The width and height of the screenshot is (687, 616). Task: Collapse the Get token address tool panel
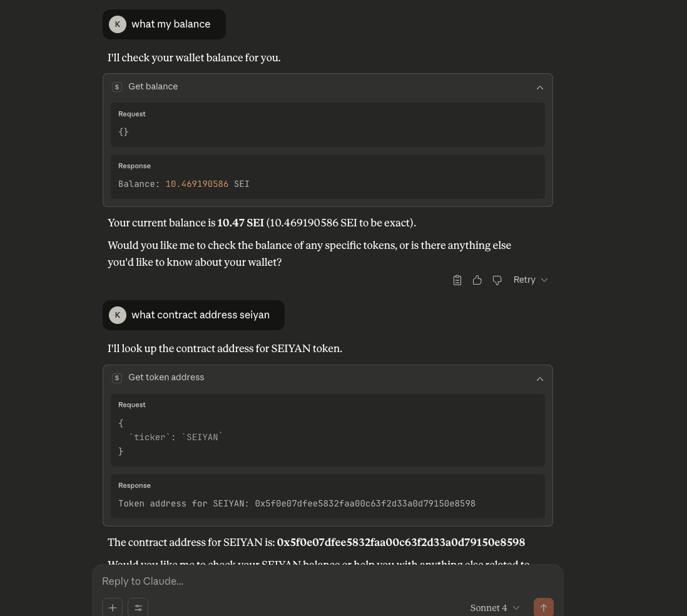(x=540, y=378)
